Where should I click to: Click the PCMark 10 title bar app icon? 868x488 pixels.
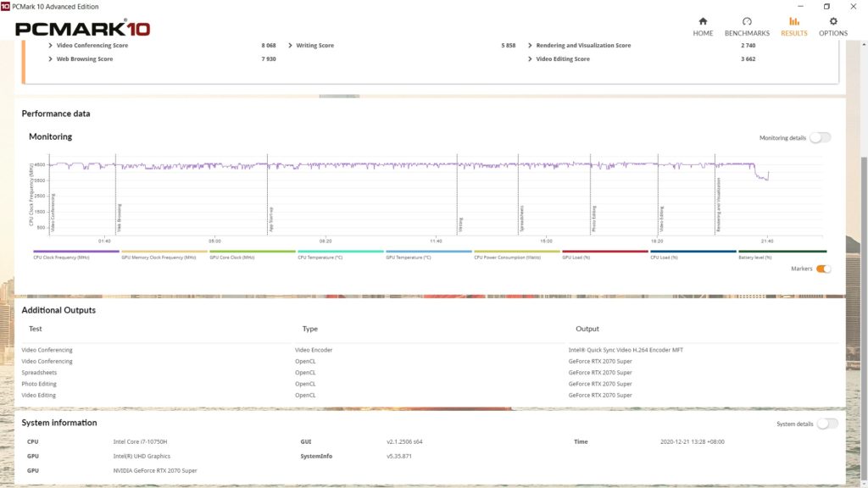(7, 7)
